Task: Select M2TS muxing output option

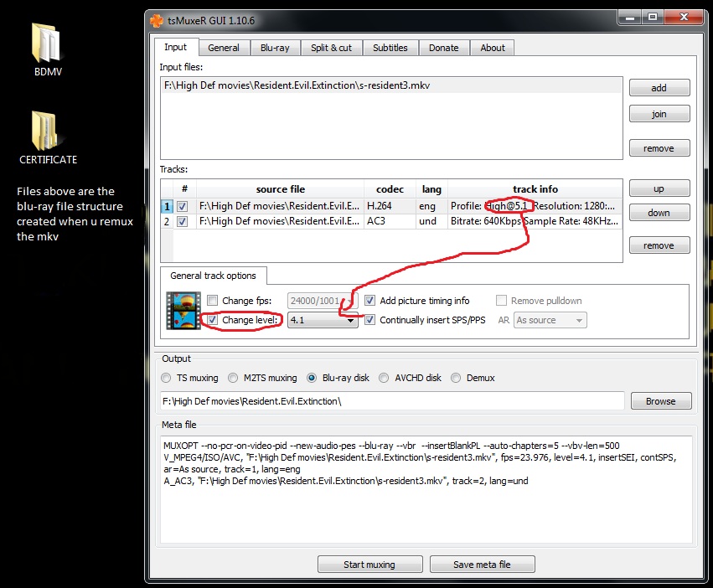Action: (x=233, y=378)
